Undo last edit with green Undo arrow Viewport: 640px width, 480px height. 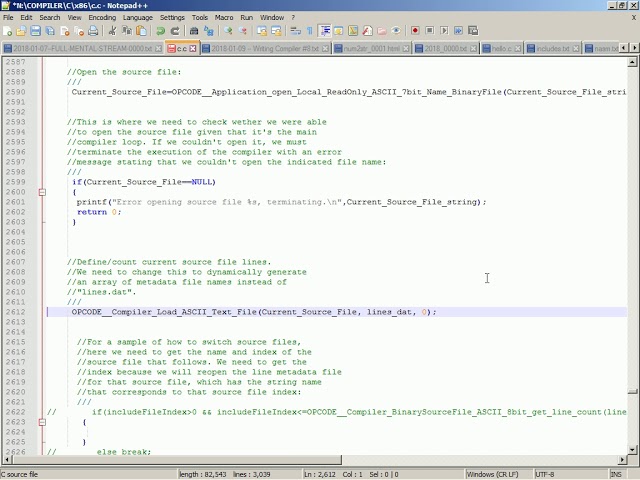[160, 31]
